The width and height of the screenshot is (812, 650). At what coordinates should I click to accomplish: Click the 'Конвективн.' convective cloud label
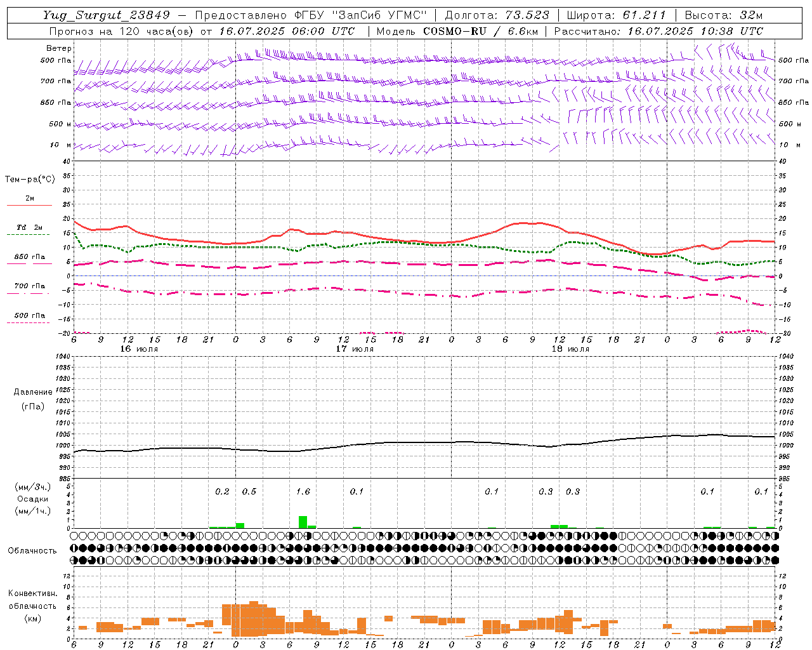[32, 594]
